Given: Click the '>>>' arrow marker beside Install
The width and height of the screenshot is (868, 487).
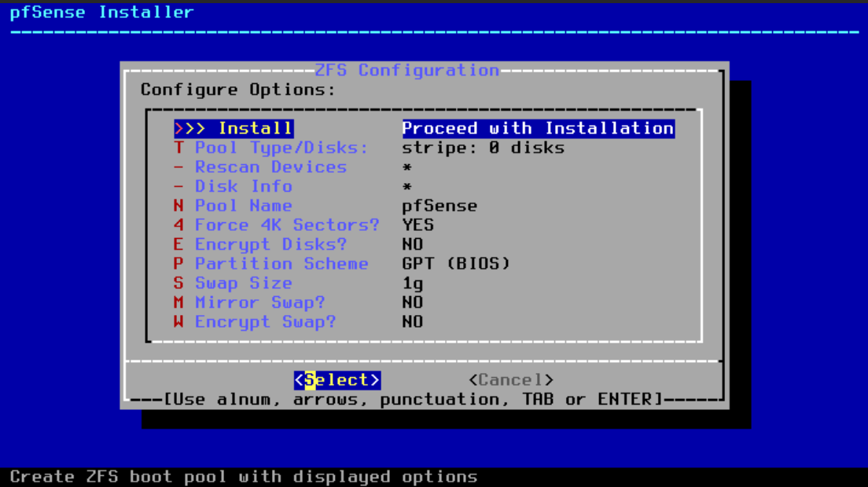Looking at the screenshot, I should point(189,128).
